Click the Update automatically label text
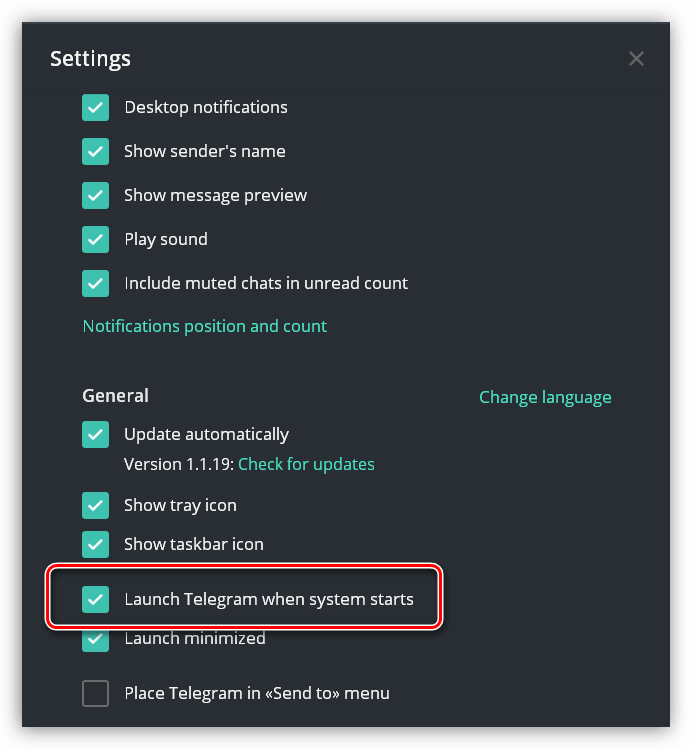The image size is (692, 749). click(206, 434)
